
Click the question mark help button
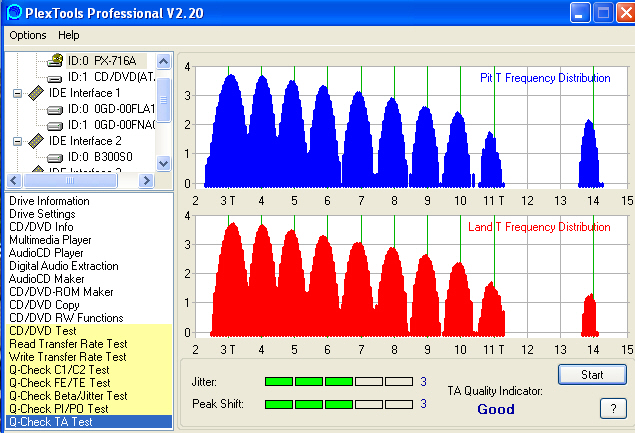click(x=613, y=409)
